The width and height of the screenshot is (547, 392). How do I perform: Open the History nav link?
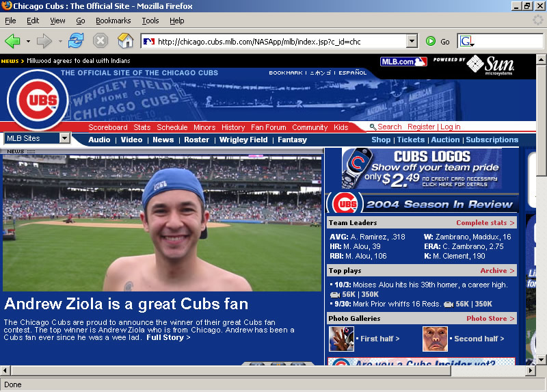point(233,127)
